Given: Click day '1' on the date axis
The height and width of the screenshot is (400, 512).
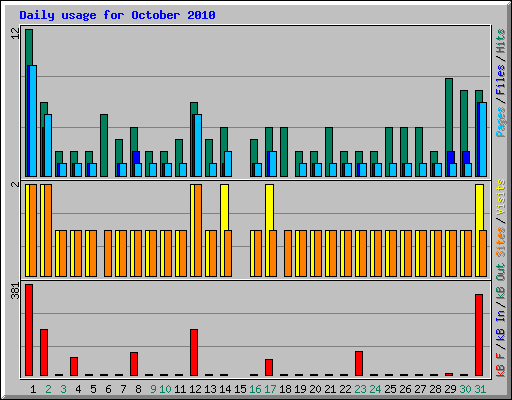Looking at the screenshot, I should tap(33, 389).
